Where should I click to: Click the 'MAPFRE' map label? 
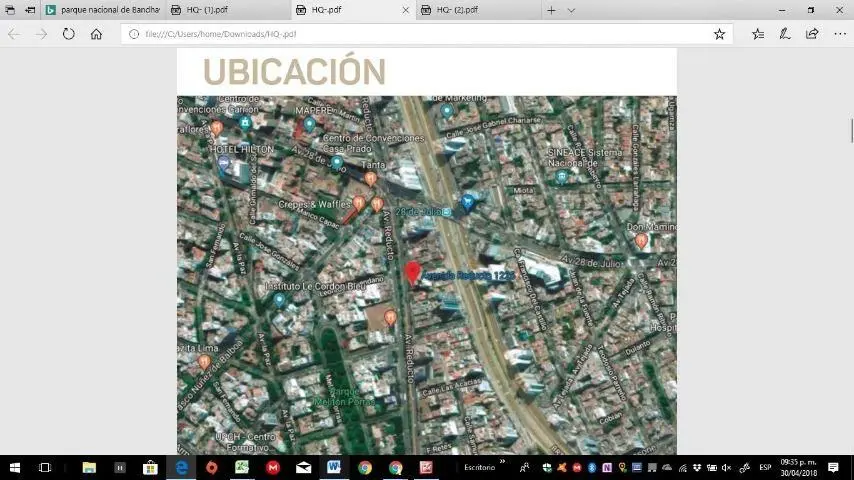(x=314, y=110)
